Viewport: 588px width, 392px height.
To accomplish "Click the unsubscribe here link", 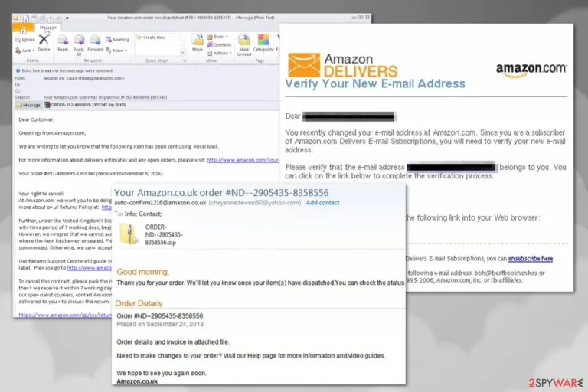I will pyautogui.click(x=531, y=259).
